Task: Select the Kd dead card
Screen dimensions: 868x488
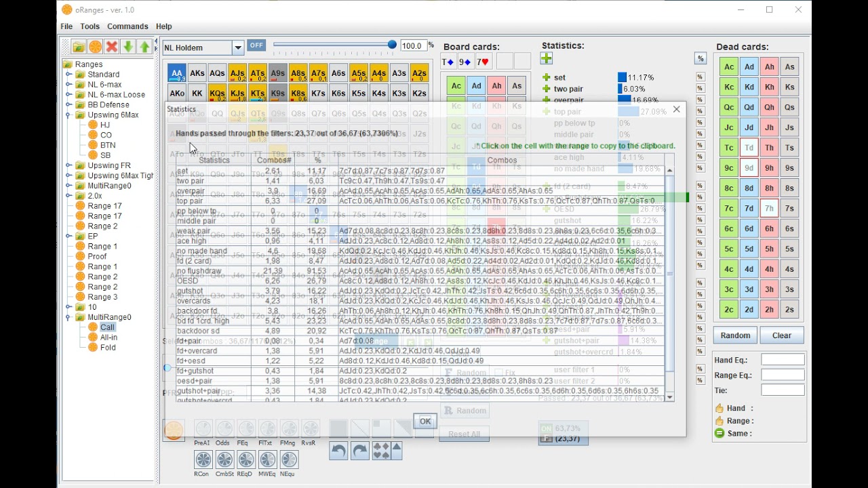Action: tap(749, 87)
